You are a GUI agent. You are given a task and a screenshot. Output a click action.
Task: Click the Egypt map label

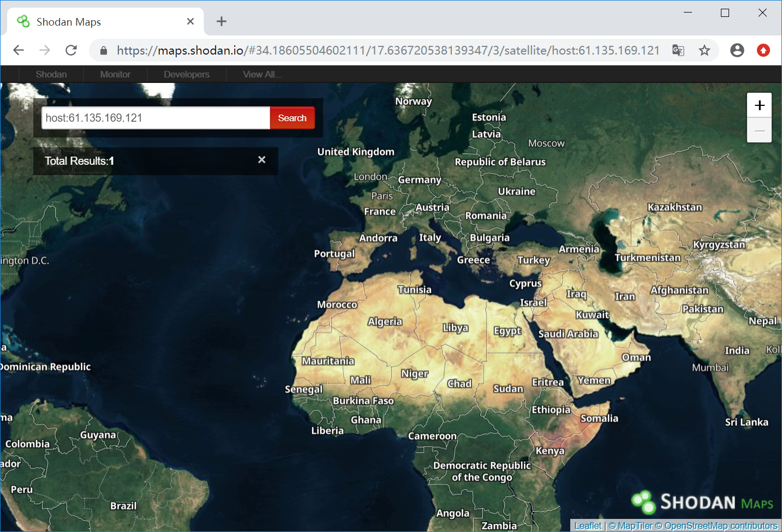point(507,331)
